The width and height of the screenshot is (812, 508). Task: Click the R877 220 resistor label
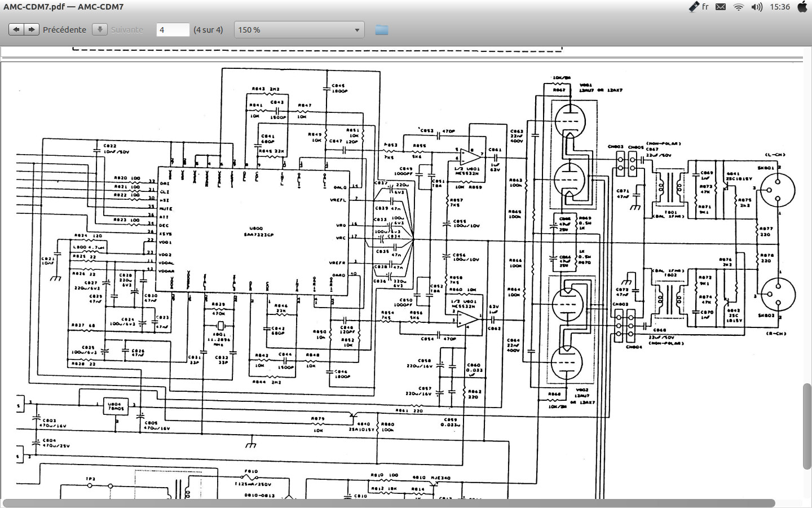[x=766, y=231]
